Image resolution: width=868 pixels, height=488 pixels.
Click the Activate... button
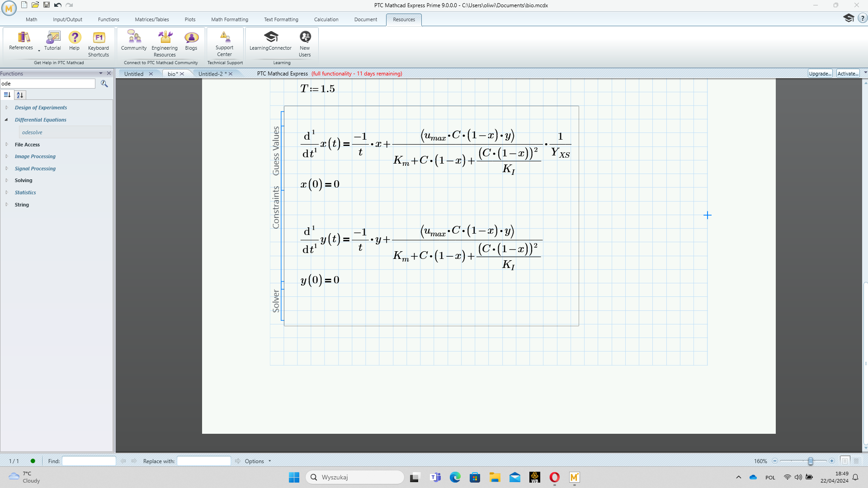tap(848, 74)
